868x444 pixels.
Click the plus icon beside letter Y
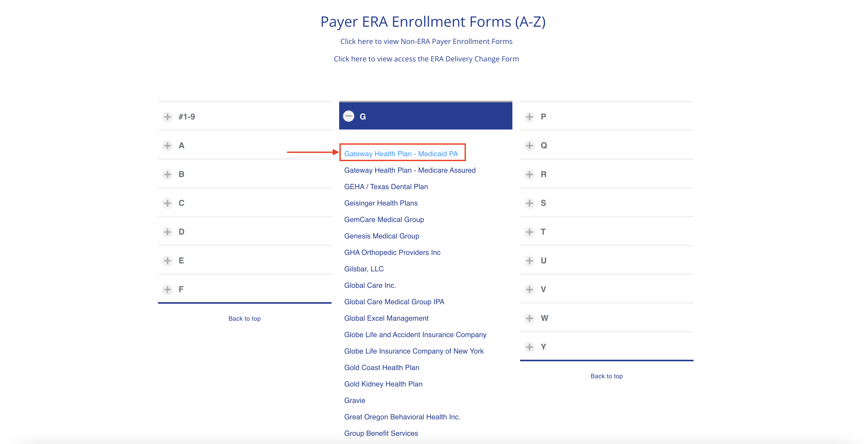[x=529, y=347]
